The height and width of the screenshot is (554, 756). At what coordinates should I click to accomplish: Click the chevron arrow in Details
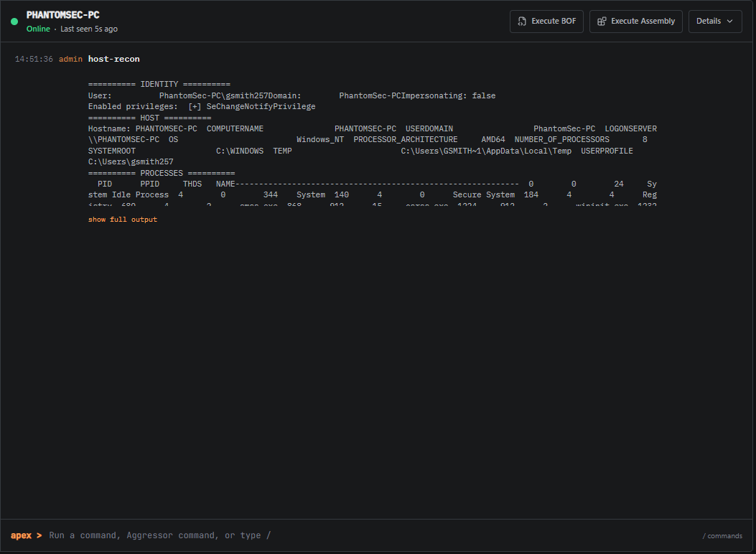click(x=729, y=22)
